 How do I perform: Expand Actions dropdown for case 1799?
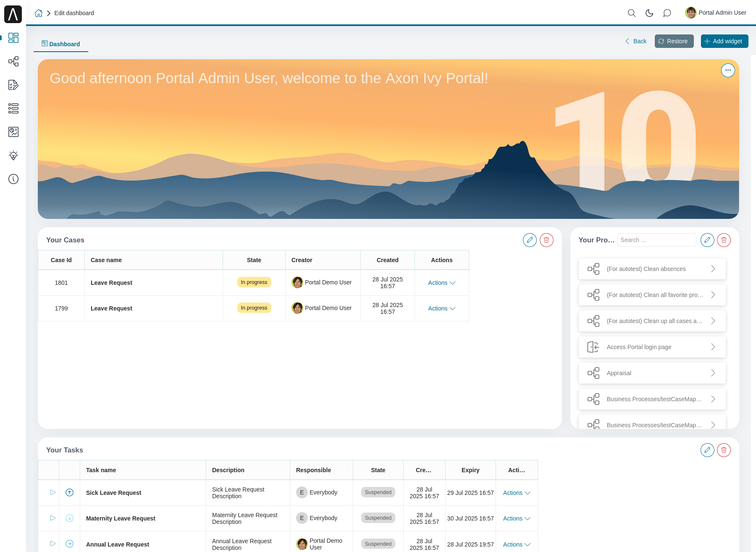click(x=441, y=308)
